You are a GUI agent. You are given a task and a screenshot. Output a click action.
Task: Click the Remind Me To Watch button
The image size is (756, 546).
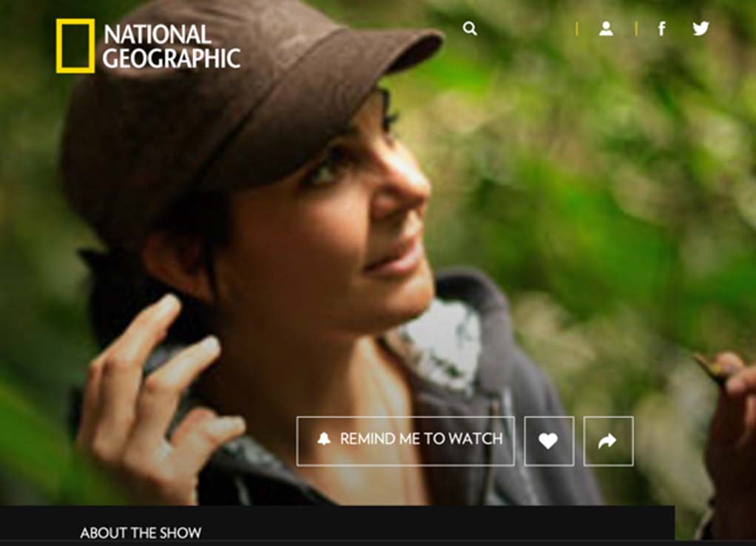click(x=405, y=441)
